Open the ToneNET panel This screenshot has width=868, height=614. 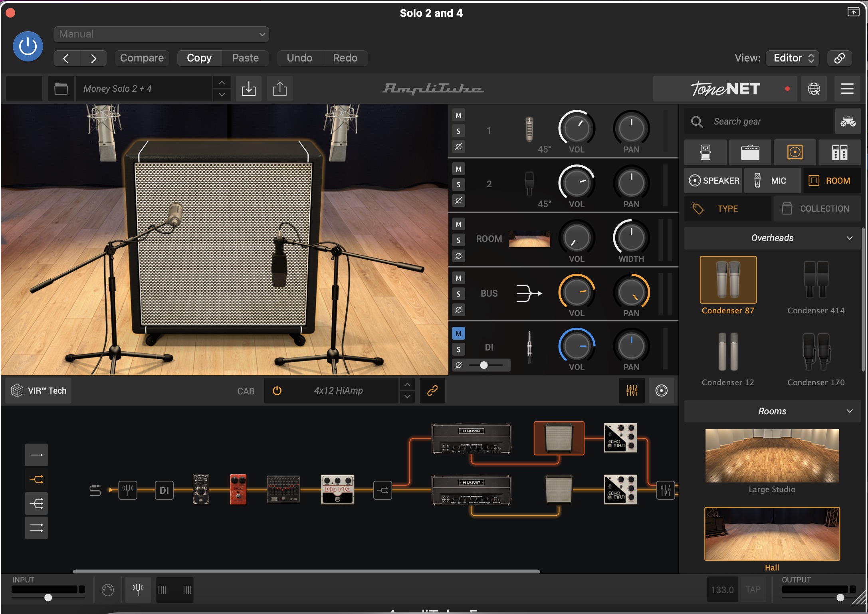[725, 89]
